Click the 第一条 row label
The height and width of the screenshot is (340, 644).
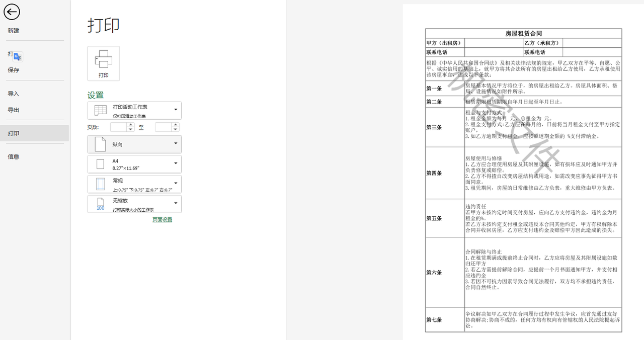coord(434,89)
